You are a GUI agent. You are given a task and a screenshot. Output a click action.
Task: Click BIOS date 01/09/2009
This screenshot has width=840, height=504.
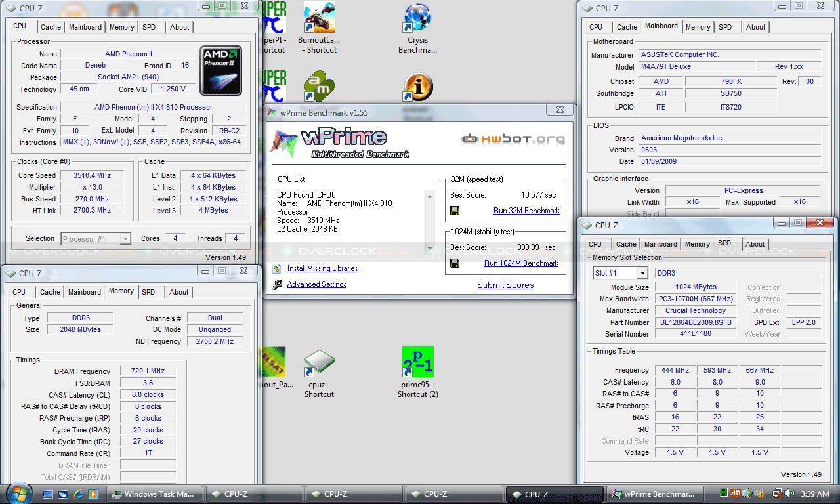coord(729,161)
